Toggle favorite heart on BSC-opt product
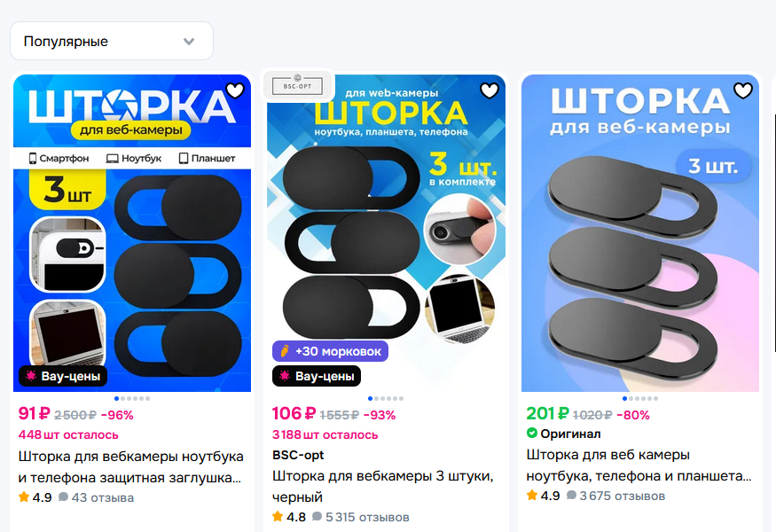Image resolution: width=776 pixels, height=532 pixels. pyautogui.click(x=490, y=90)
